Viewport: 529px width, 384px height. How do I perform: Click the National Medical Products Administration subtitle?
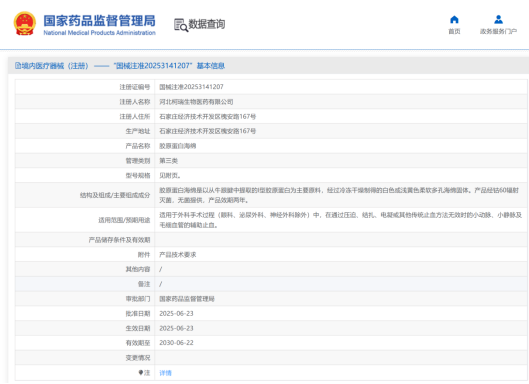(100, 33)
